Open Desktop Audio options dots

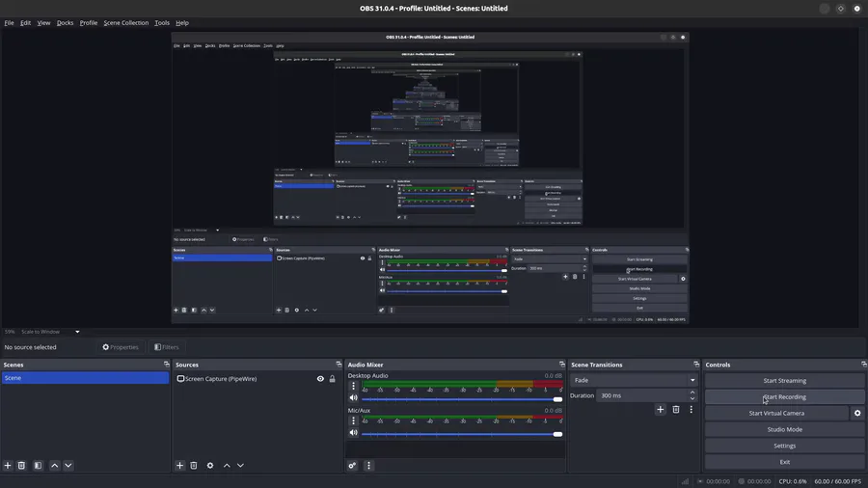point(353,386)
